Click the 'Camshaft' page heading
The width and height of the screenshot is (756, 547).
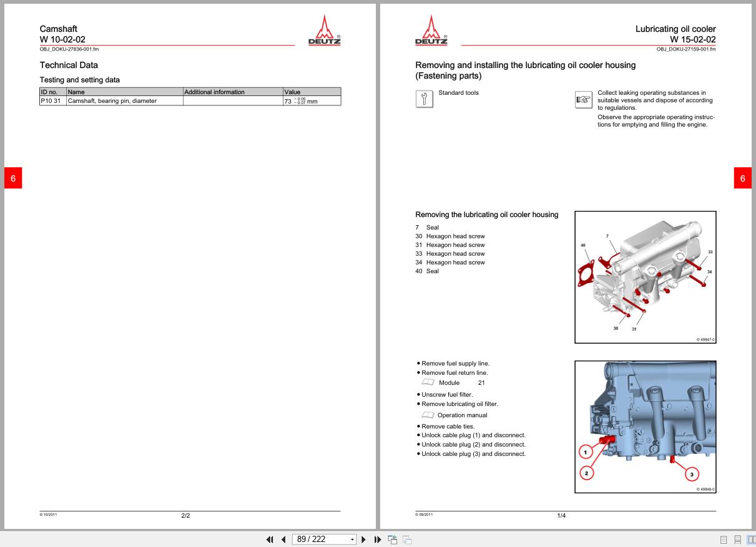click(59, 29)
